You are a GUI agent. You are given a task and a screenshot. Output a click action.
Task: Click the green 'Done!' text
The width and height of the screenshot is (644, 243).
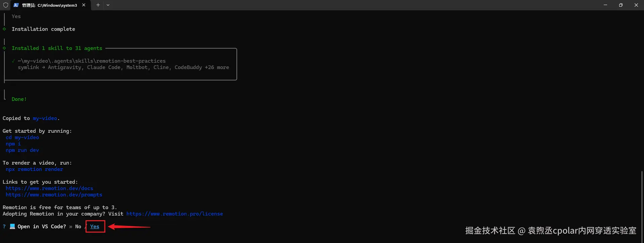click(19, 99)
